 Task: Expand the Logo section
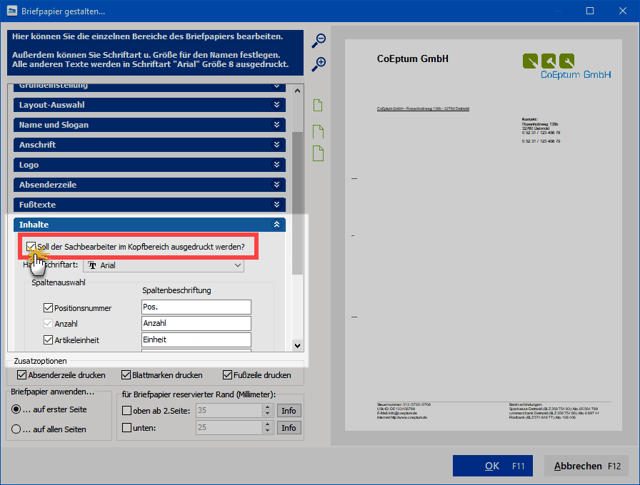coord(277,165)
